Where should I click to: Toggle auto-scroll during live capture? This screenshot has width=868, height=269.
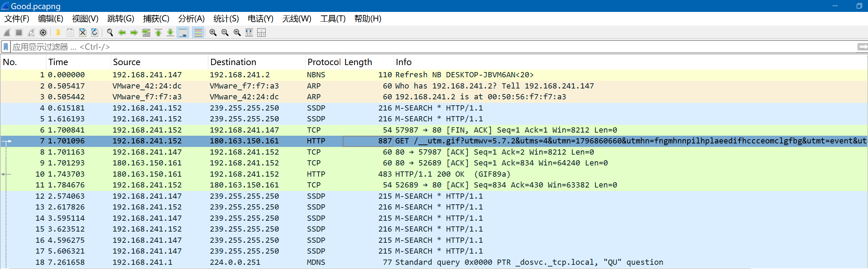pyautogui.click(x=183, y=33)
